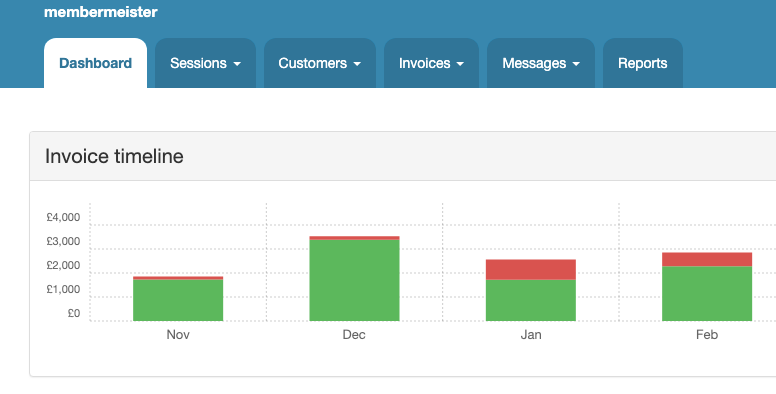Click the Invoice timeline panel heading
Viewport: 776px width, 394px height.
[114, 156]
